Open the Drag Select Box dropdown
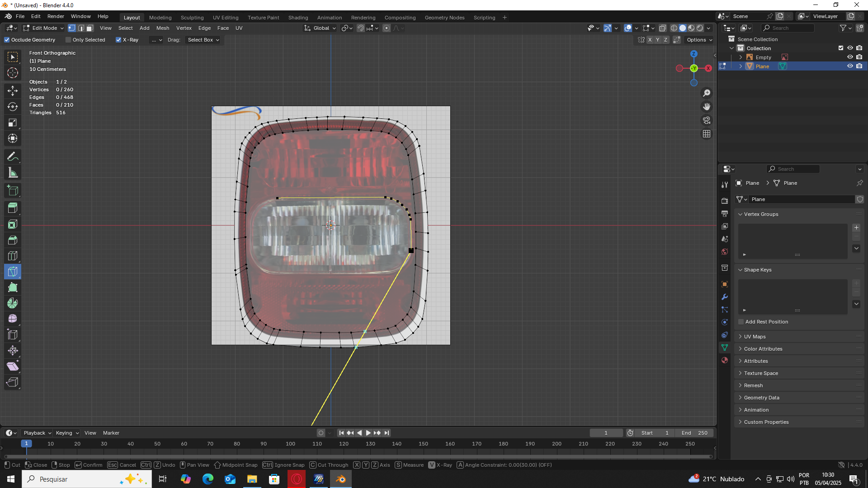 click(x=203, y=40)
